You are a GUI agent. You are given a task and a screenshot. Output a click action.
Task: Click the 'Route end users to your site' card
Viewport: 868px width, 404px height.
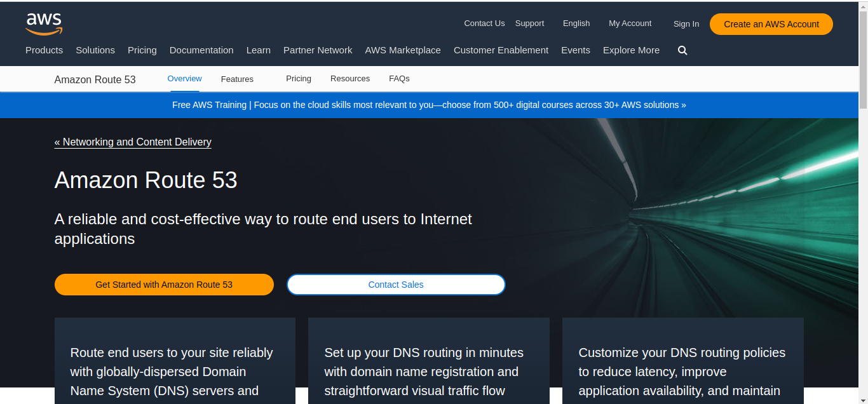(x=175, y=361)
